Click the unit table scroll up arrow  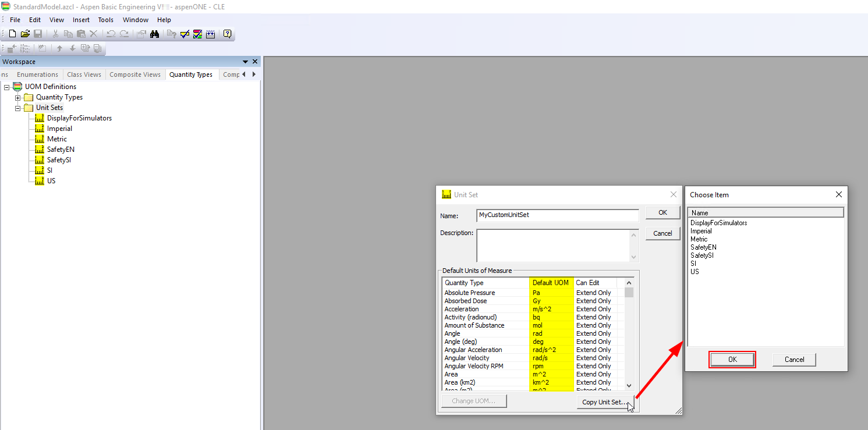coord(629,283)
